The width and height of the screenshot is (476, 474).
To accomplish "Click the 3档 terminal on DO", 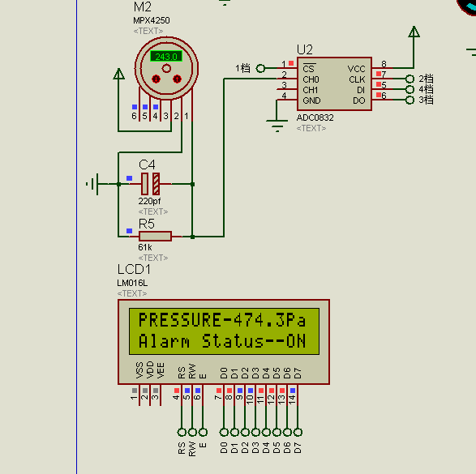I will point(410,100).
